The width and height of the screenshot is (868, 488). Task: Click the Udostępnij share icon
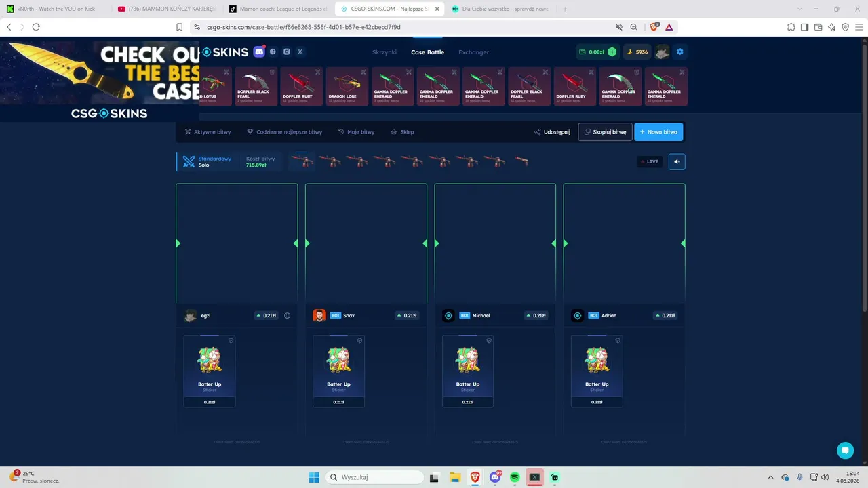[x=538, y=132]
